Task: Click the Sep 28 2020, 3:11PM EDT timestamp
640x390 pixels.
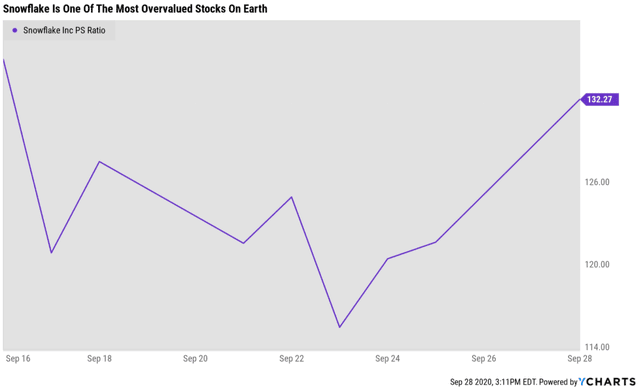Action: pos(493,382)
